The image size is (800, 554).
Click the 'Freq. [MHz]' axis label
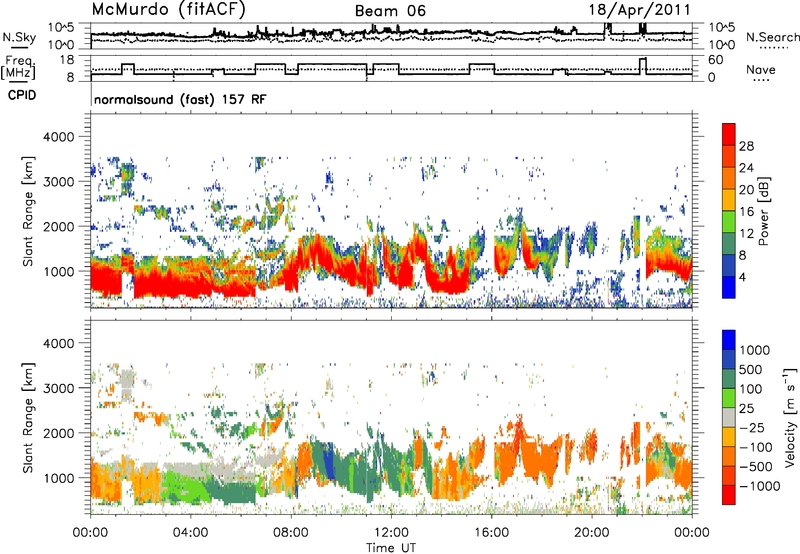pyautogui.click(x=19, y=68)
